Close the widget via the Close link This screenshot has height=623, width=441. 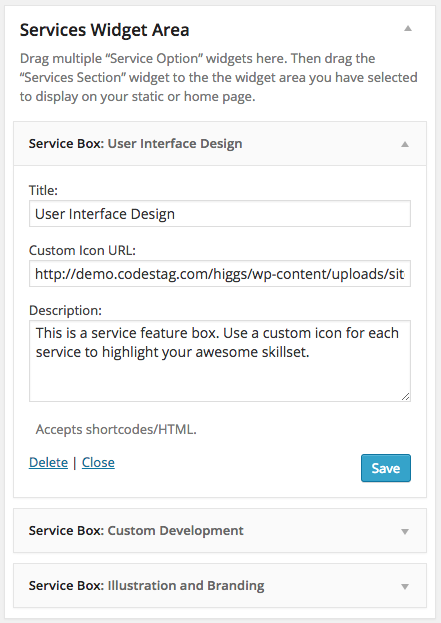tap(98, 462)
